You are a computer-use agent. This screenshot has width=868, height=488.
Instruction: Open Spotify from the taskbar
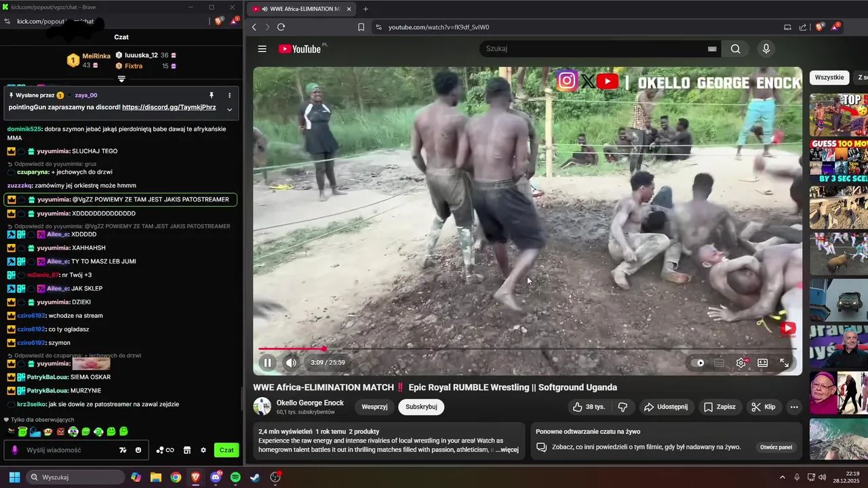(x=235, y=477)
